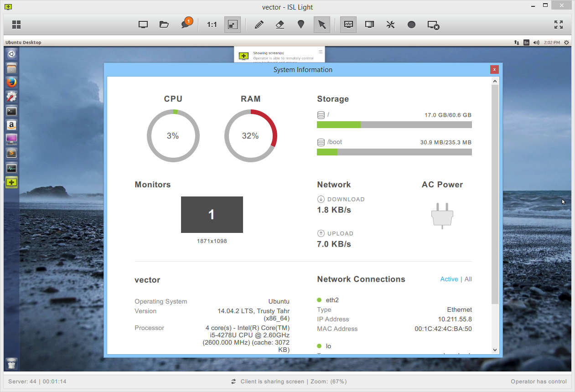Select the pin marker tool
The image size is (575, 392).
click(301, 25)
